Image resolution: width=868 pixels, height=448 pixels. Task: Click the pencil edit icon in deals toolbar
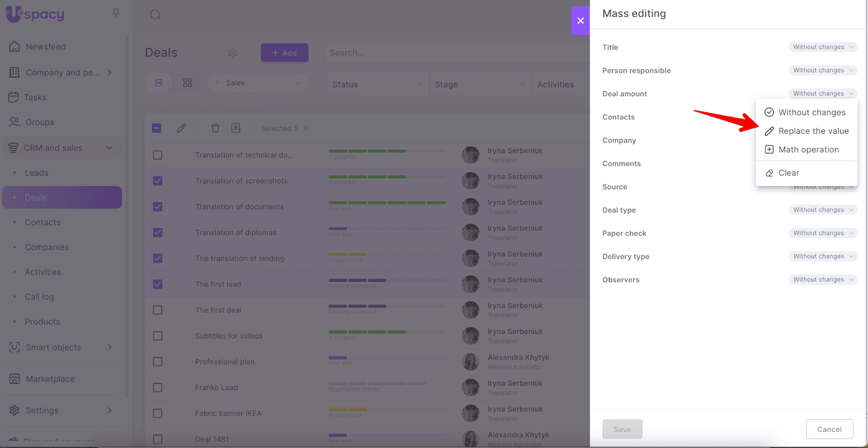(x=181, y=129)
